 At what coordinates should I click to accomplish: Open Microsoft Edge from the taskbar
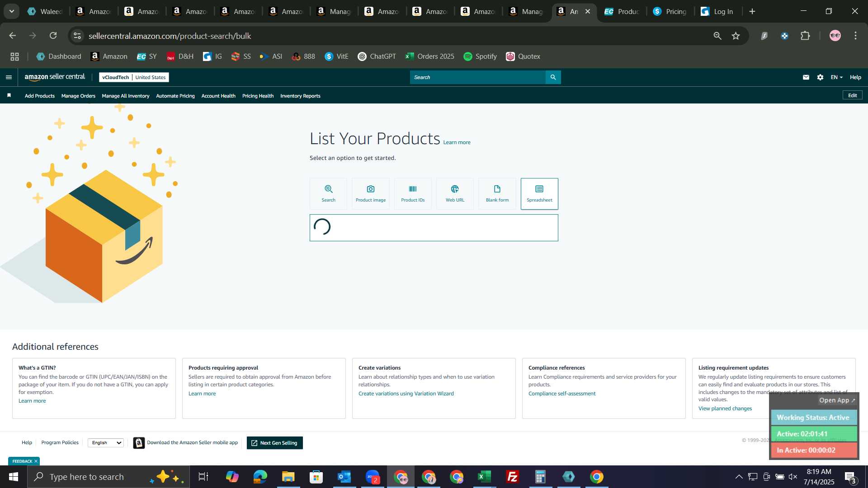260,477
